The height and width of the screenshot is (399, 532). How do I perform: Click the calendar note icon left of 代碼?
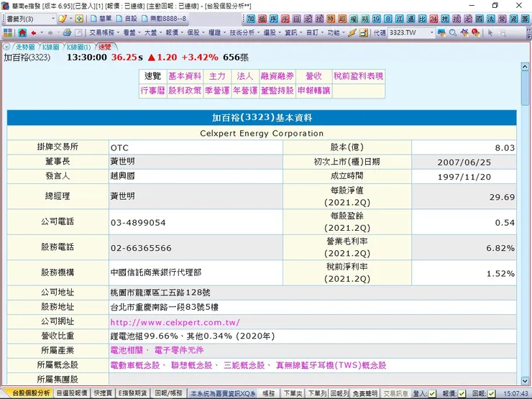coord(364,33)
